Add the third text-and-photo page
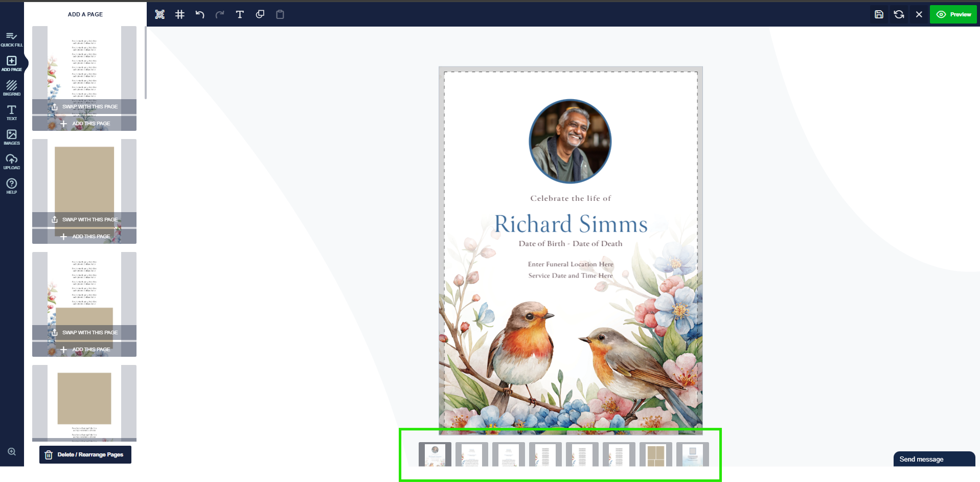 pyautogui.click(x=84, y=349)
